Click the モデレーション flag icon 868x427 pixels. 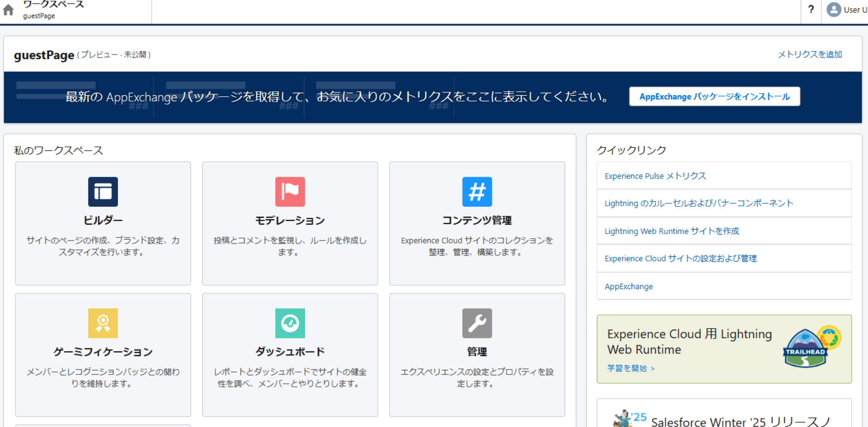click(290, 191)
